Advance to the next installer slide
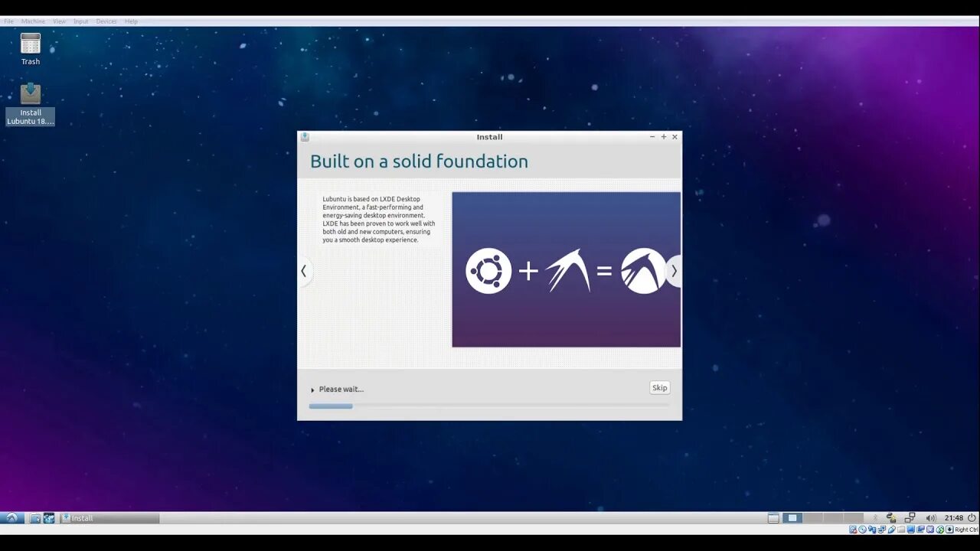Image resolution: width=980 pixels, height=551 pixels. (674, 271)
